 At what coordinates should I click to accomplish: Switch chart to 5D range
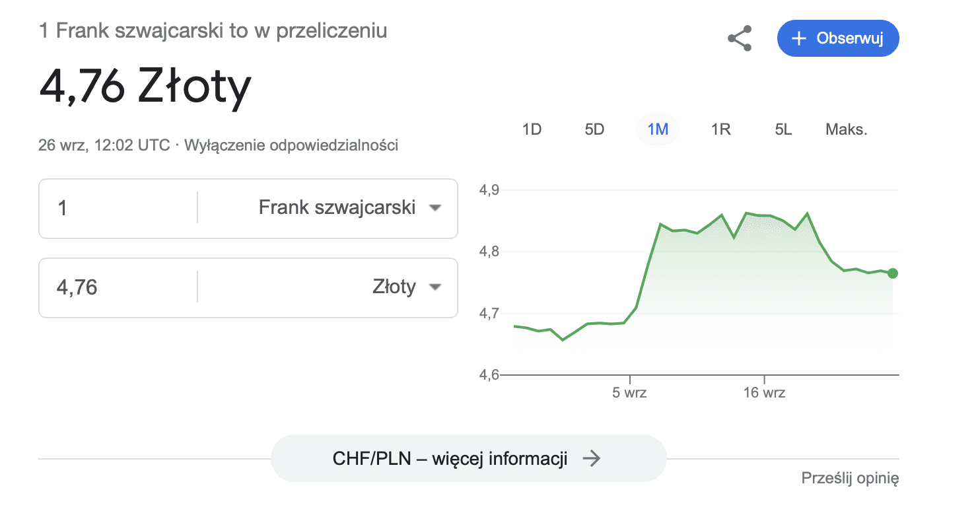click(x=594, y=129)
